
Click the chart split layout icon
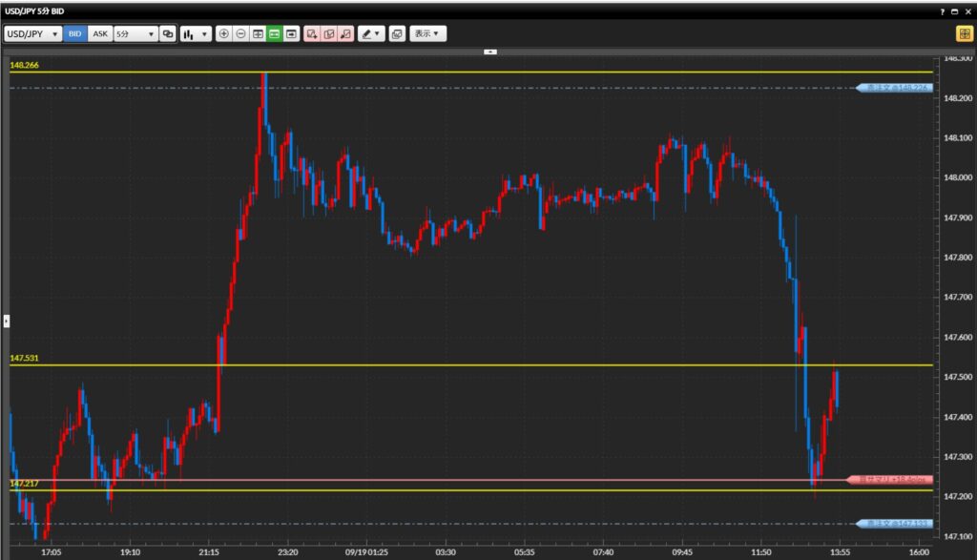pos(258,33)
